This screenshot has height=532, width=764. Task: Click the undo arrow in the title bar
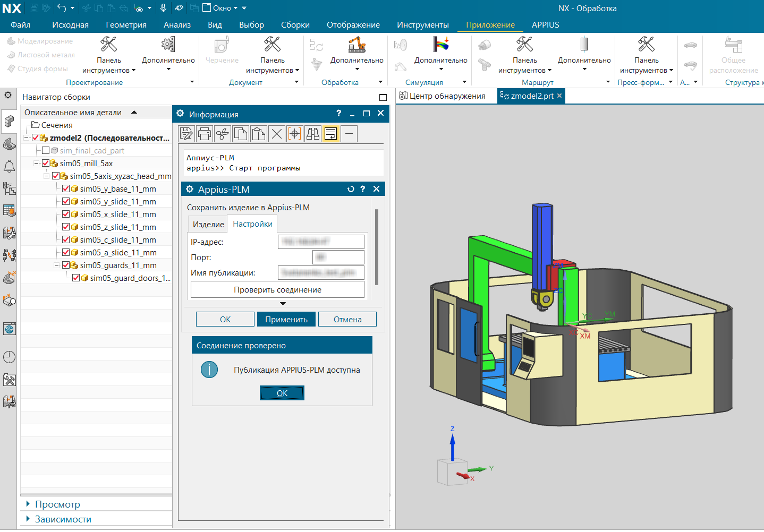(62, 8)
